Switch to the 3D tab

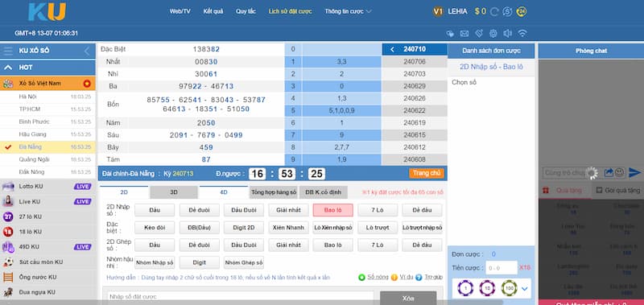[174, 192]
